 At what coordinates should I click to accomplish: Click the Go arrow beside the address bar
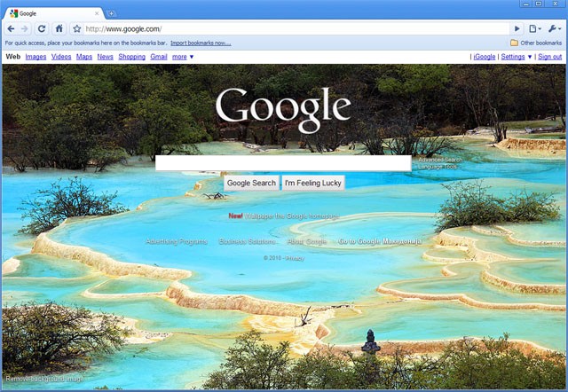[x=517, y=28]
